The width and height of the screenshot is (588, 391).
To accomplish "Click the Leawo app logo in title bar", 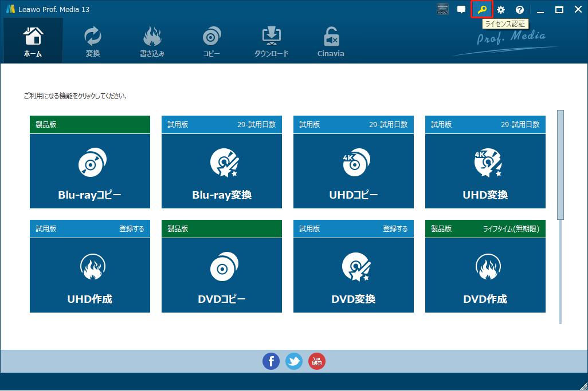I will (x=10, y=9).
